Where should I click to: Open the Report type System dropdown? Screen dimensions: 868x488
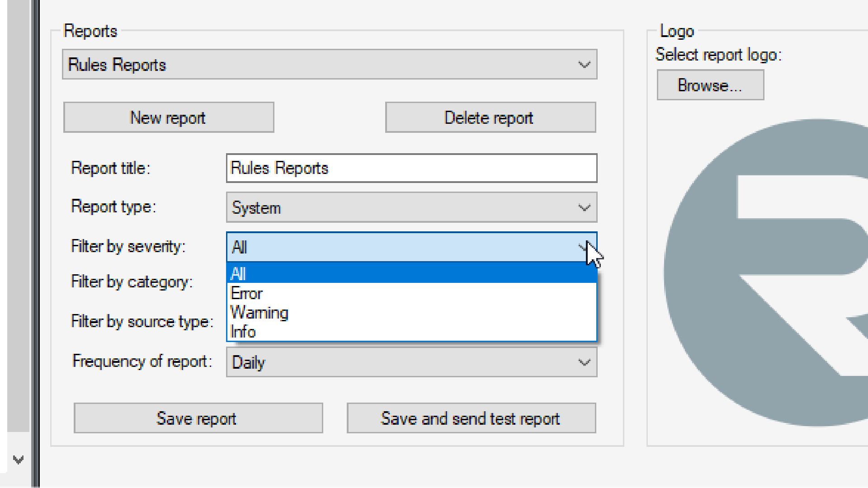[411, 207]
